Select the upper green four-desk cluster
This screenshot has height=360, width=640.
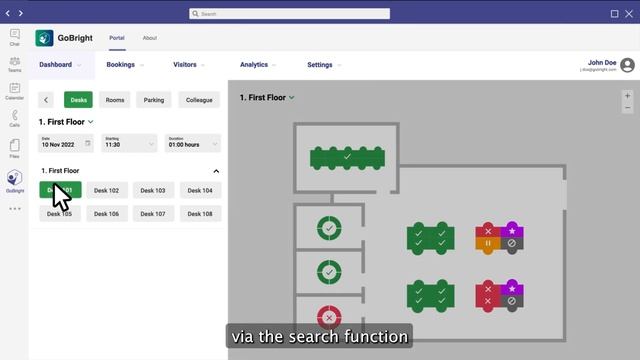click(x=430, y=238)
